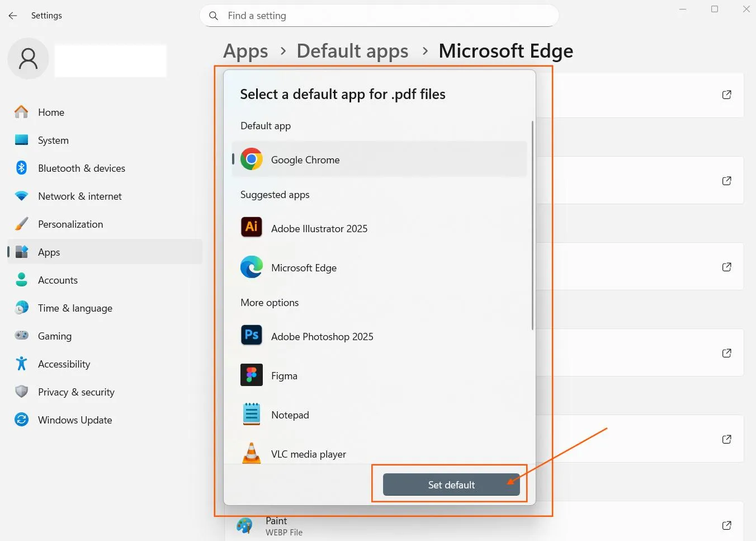Click the Set default button
This screenshot has height=541, width=756.
(x=451, y=485)
